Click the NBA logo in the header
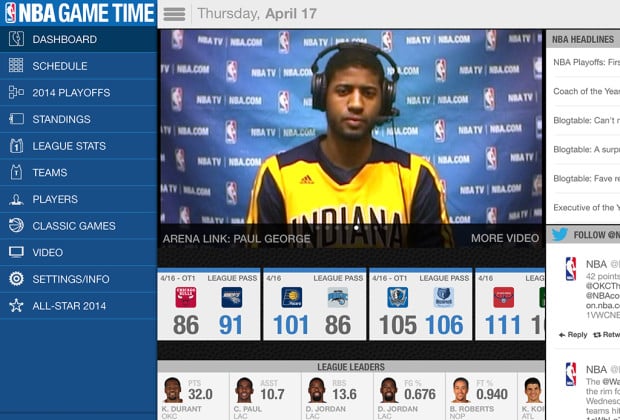 [11, 13]
